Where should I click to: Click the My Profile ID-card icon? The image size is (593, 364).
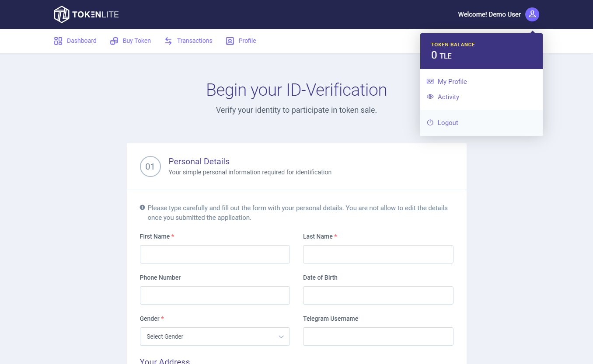(430, 81)
